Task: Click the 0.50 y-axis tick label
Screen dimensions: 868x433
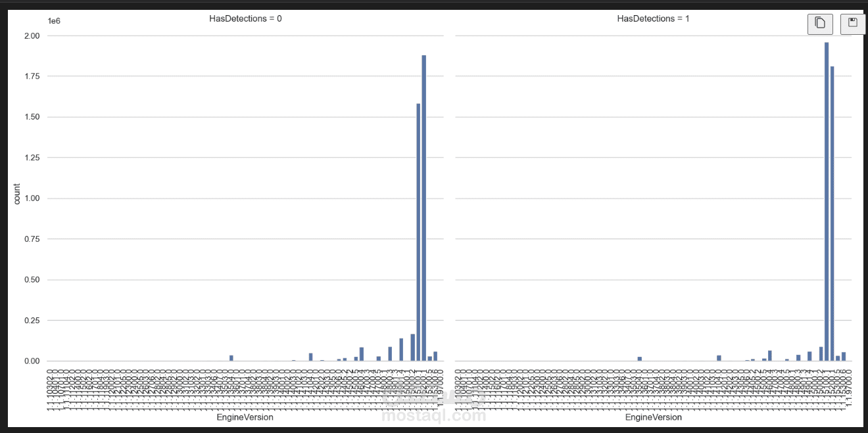Action: coord(32,280)
